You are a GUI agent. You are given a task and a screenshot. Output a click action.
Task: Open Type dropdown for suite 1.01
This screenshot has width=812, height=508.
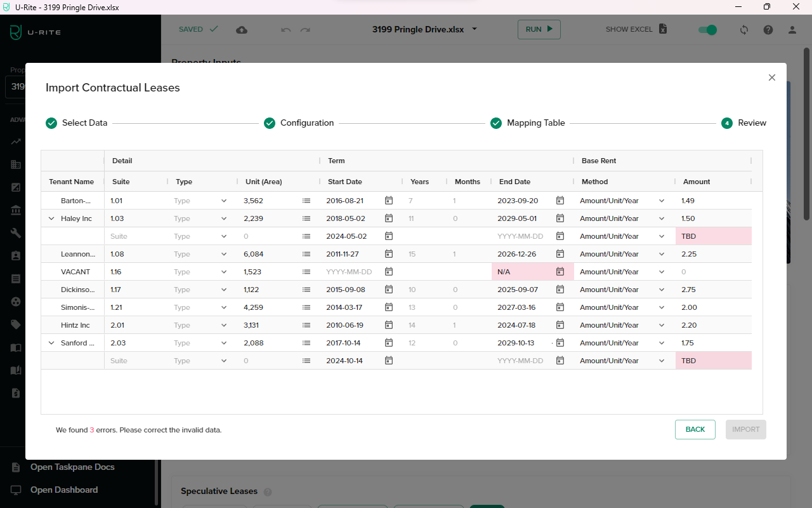coord(223,201)
